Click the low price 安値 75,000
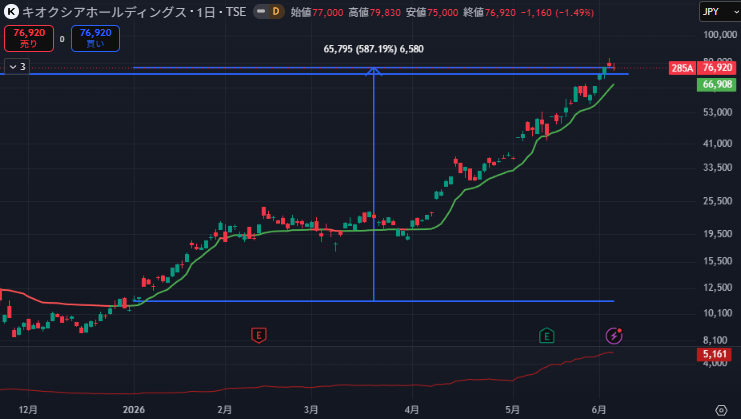 432,12
